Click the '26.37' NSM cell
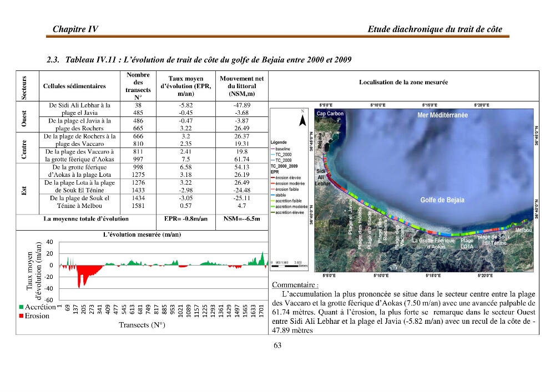 (242, 136)
